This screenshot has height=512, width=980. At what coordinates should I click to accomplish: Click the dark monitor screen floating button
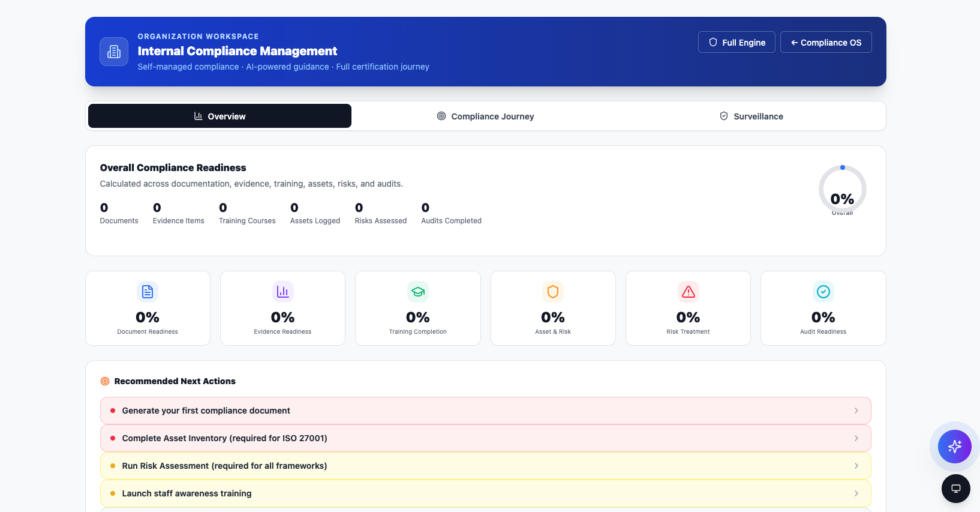(x=956, y=489)
